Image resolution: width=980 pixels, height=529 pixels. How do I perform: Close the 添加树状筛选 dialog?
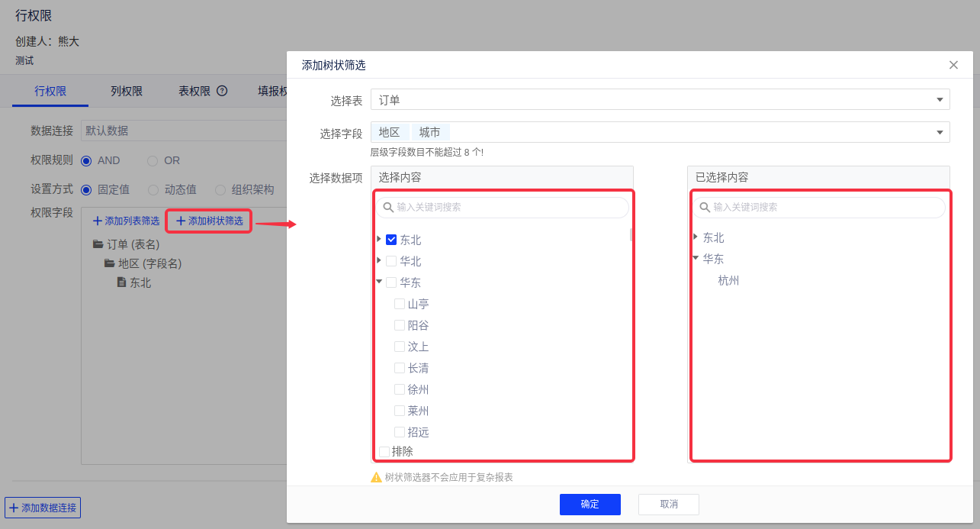(953, 65)
